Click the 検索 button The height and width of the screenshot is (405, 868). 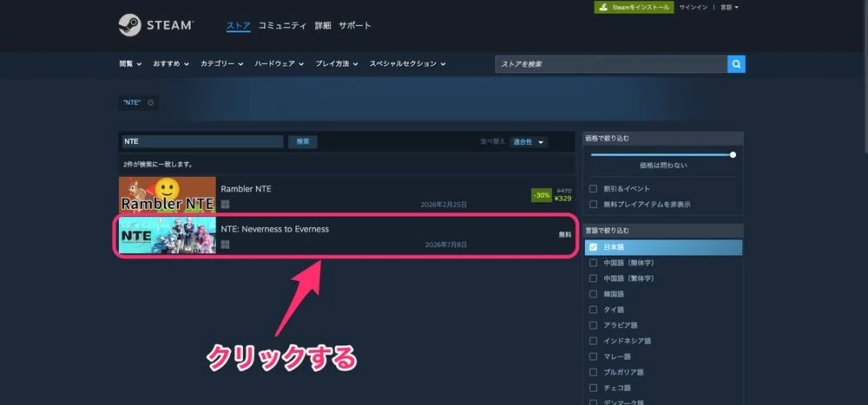[x=303, y=141]
